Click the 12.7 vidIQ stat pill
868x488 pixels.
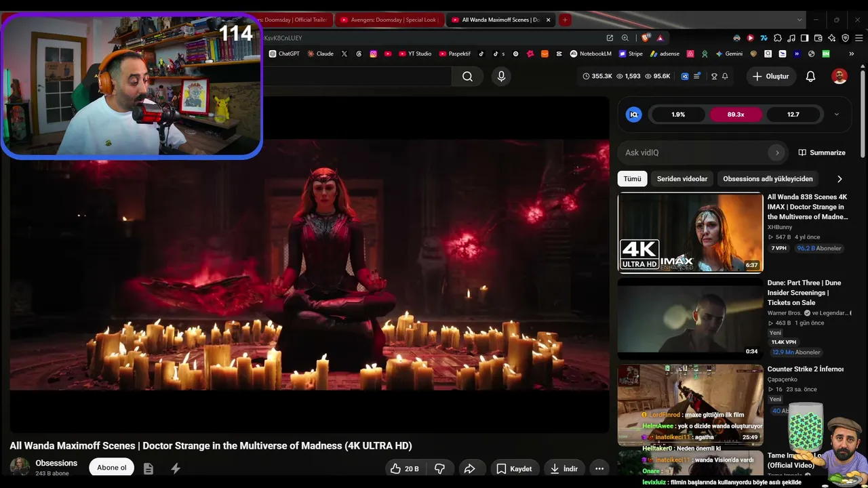[793, 115]
